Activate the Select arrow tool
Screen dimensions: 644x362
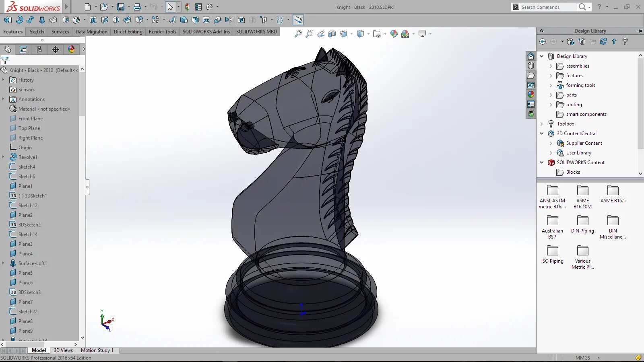pos(170,7)
